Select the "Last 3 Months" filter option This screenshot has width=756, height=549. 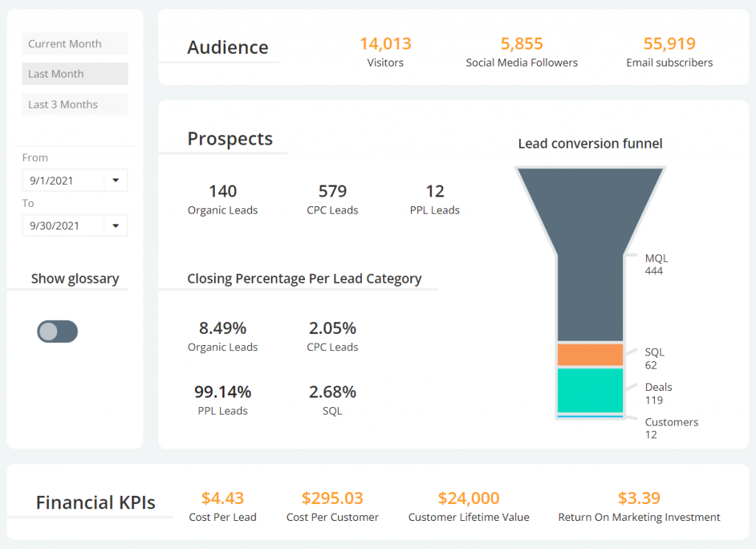[x=75, y=104]
